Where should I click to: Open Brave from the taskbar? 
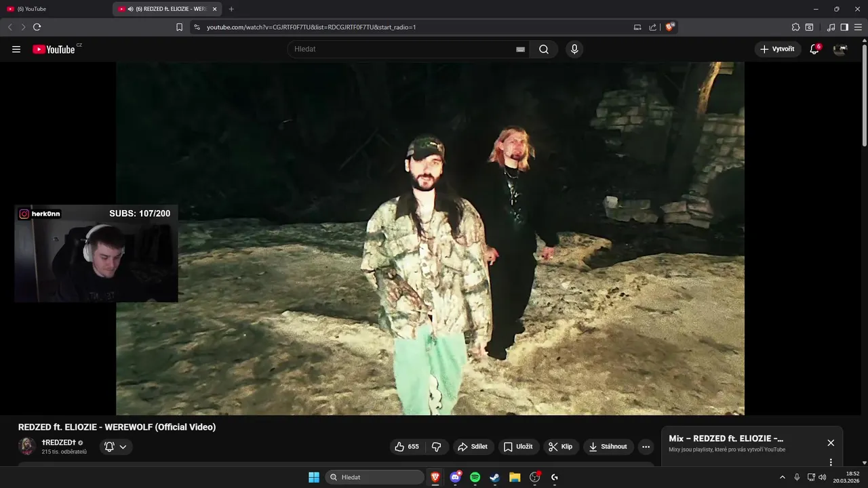pyautogui.click(x=435, y=477)
